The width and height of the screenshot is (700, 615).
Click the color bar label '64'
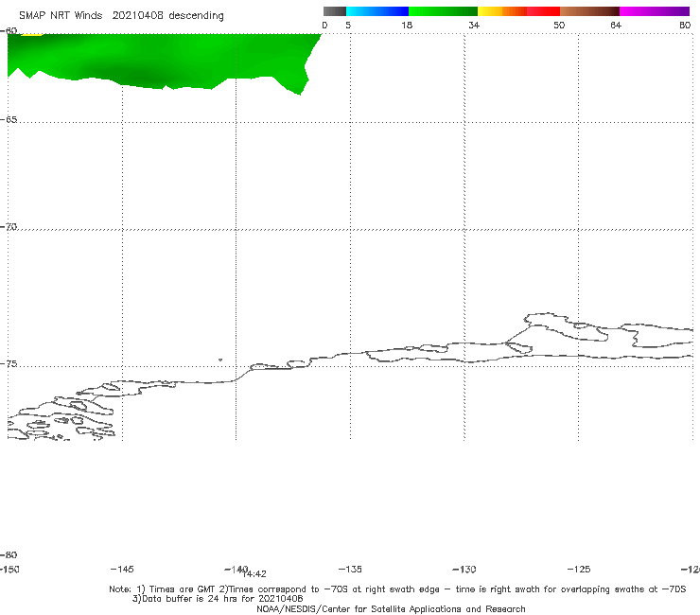[x=616, y=25]
